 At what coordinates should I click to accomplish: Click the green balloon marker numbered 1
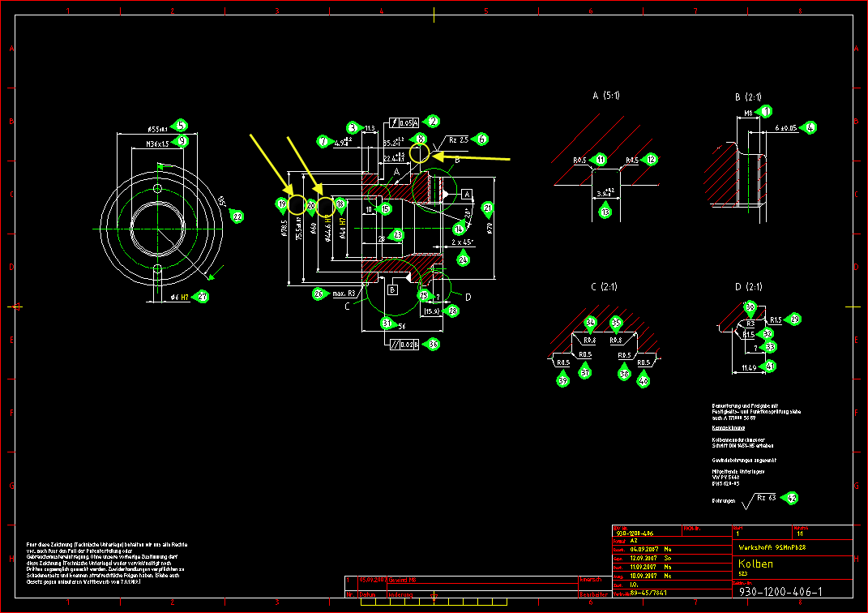point(767,111)
